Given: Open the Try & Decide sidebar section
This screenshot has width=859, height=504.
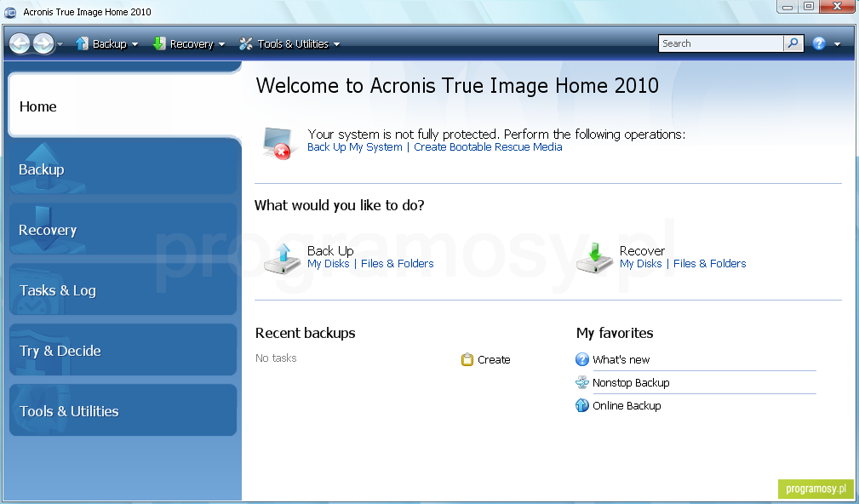Looking at the screenshot, I should [x=123, y=351].
